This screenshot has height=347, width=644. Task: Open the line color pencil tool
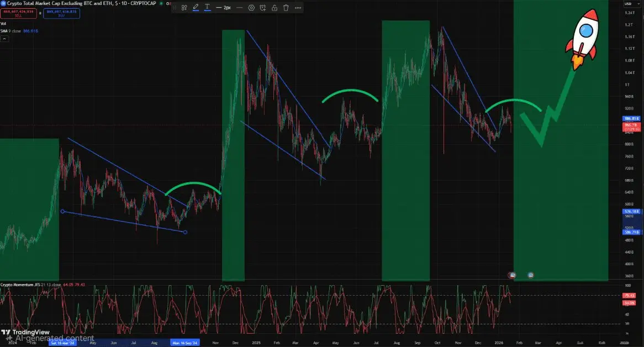pos(196,7)
